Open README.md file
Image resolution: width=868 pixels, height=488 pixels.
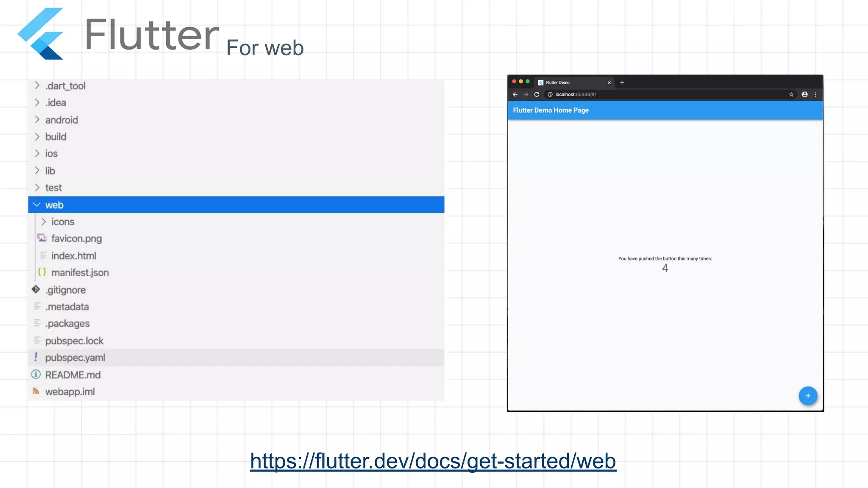pos(73,375)
